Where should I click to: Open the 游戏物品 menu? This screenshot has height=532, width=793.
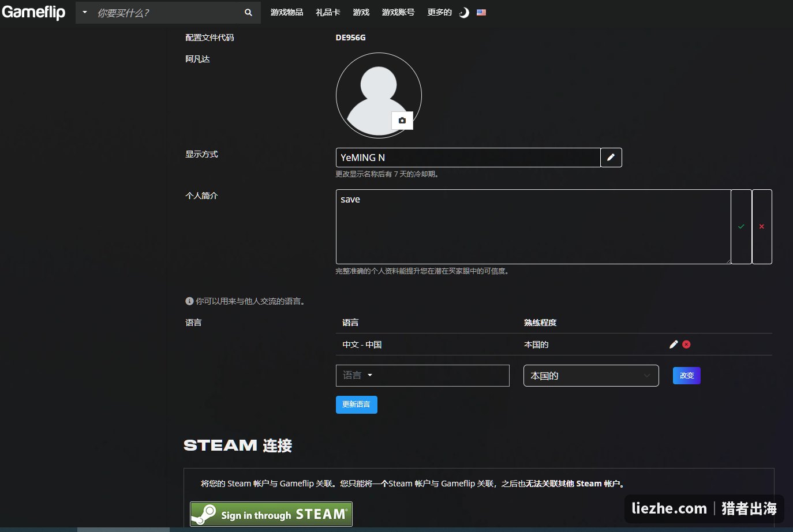287,12
